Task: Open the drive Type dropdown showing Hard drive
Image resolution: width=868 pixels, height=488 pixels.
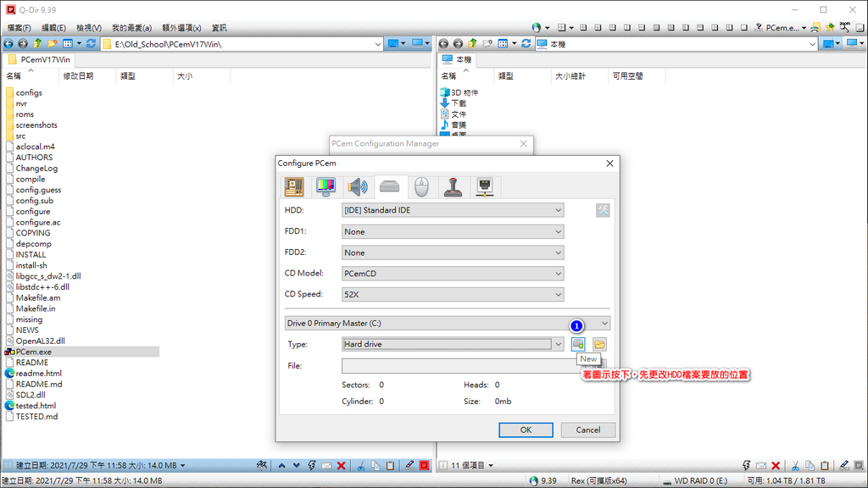Action: 453,344
